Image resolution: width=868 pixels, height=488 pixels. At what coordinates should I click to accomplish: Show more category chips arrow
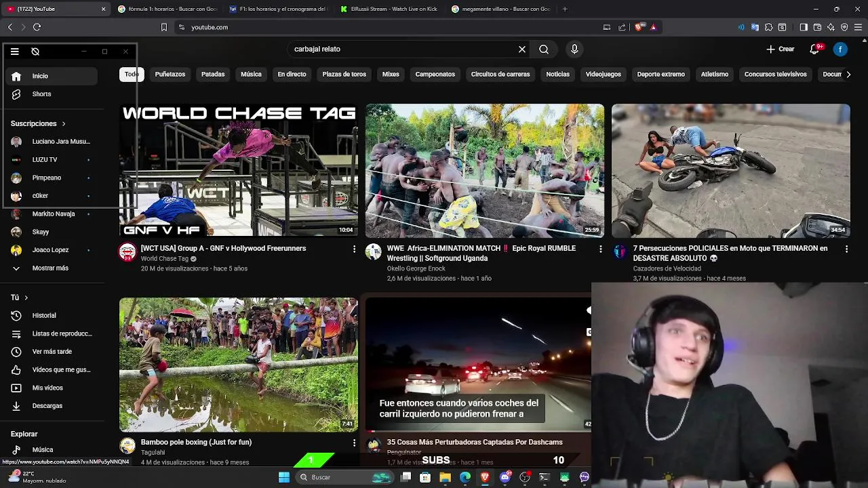(848, 75)
